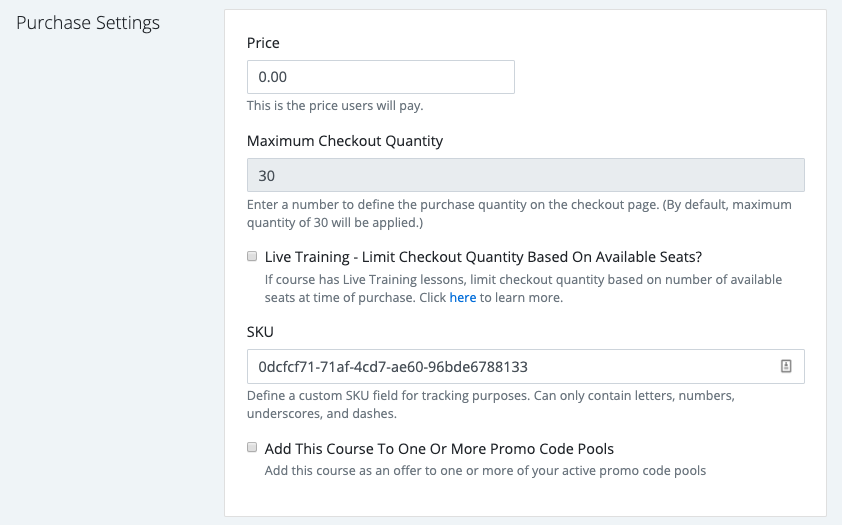Open the 'here' link to learn more
The height and width of the screenshot is (525, 842).
point(462,297)
